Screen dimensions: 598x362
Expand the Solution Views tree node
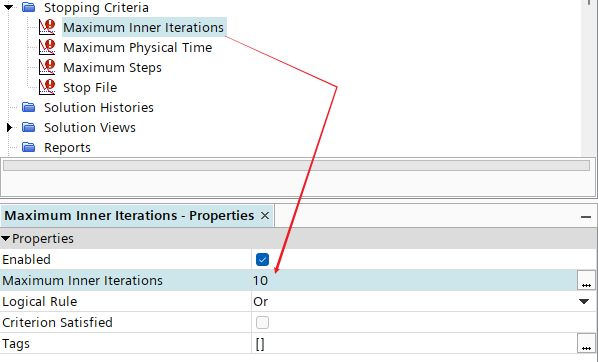[x=10, y=127]
